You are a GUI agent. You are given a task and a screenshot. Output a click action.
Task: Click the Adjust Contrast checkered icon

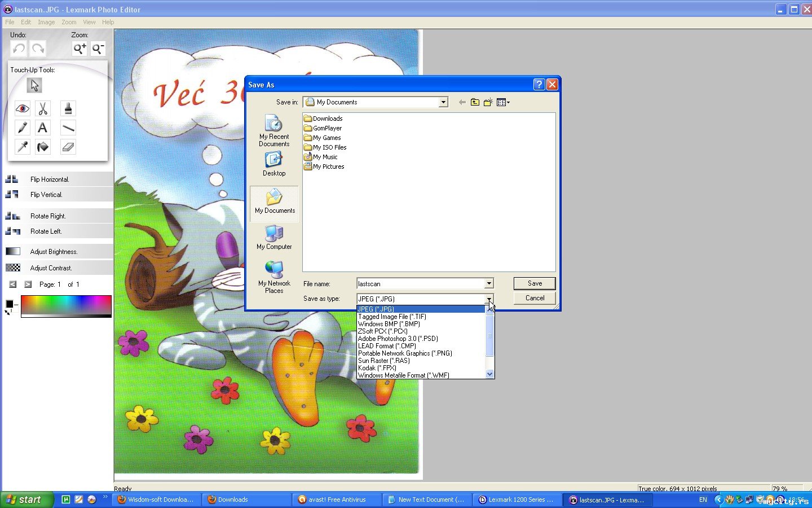click(x=12, y=268)
